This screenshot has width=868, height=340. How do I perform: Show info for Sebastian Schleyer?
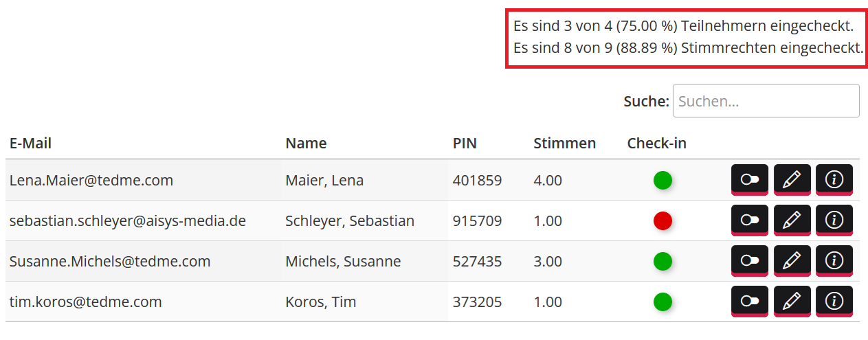[834, 220]
